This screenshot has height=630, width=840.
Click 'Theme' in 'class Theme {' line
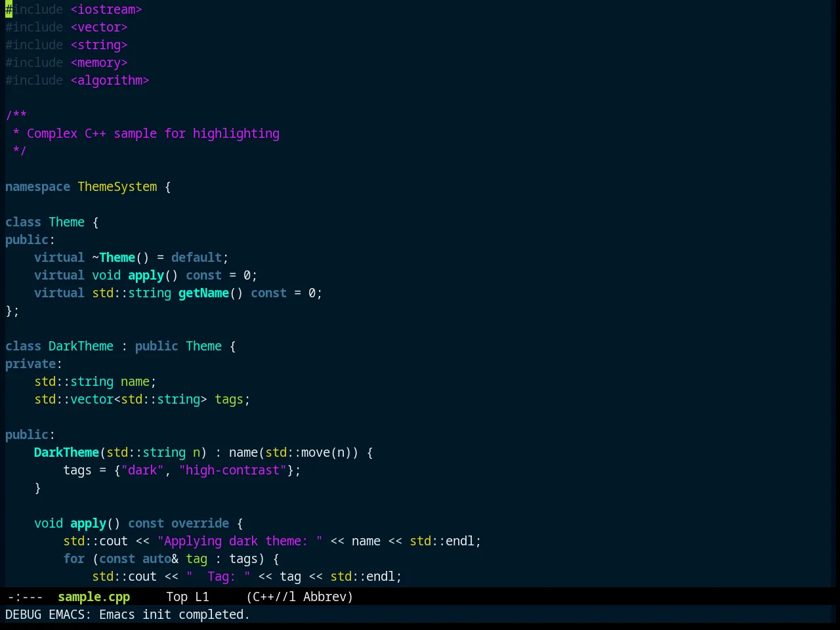pos(67,222)
